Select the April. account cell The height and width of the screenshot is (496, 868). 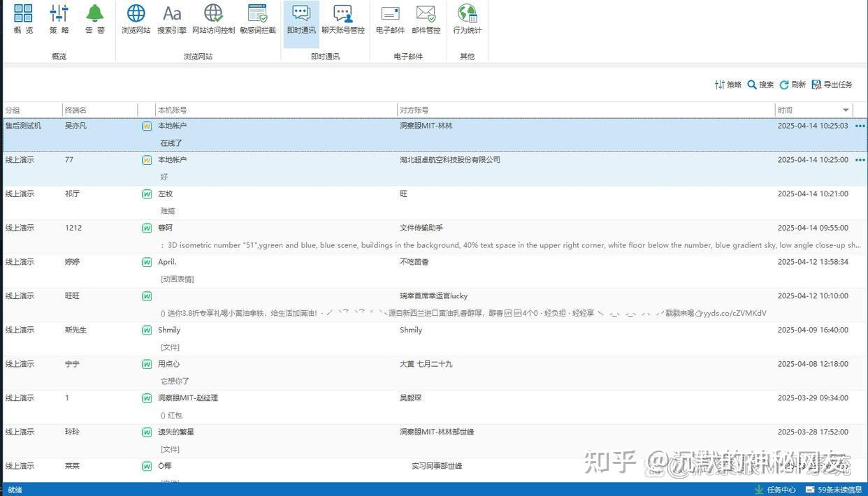tap(167, 262)
